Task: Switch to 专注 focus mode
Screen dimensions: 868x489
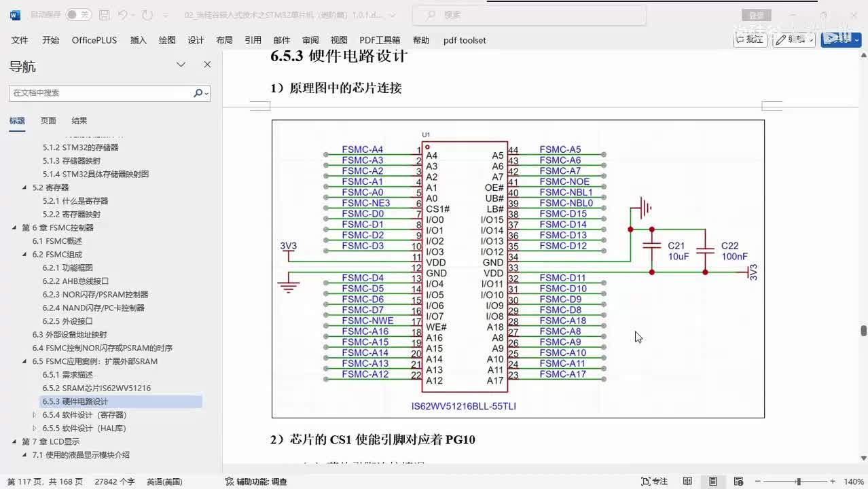Action: pyautogui.click(x=654, y=482)
